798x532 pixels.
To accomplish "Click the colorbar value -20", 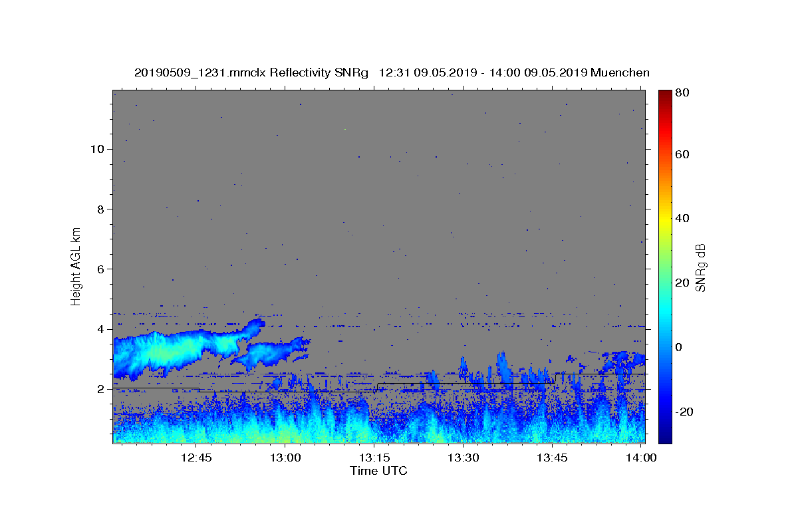I will pyautogui.click(x=685, y=412).
